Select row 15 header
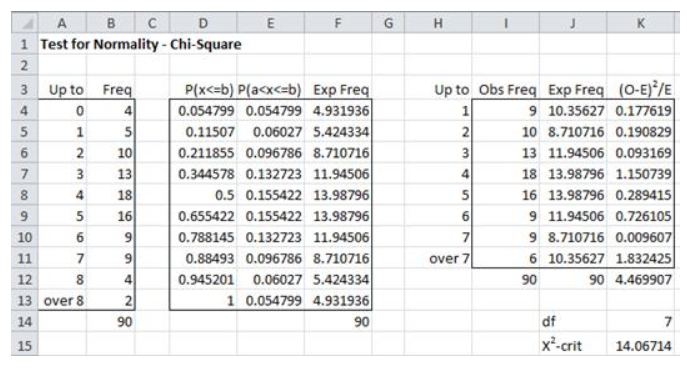 25,345
